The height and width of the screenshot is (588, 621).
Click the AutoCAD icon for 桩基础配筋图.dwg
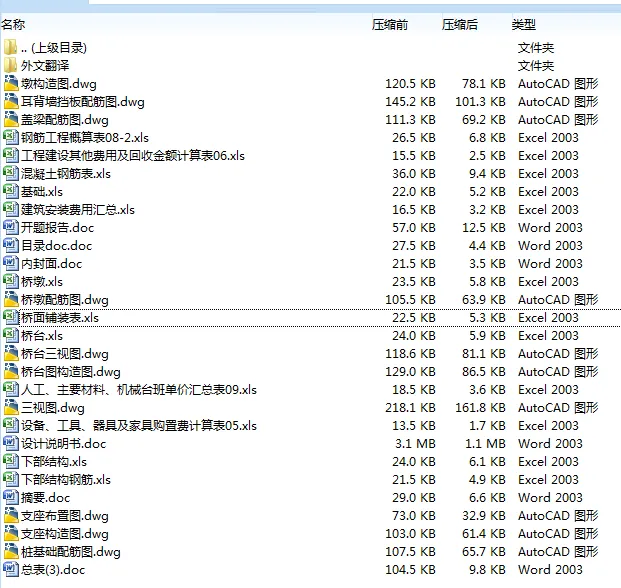point(11,552)
